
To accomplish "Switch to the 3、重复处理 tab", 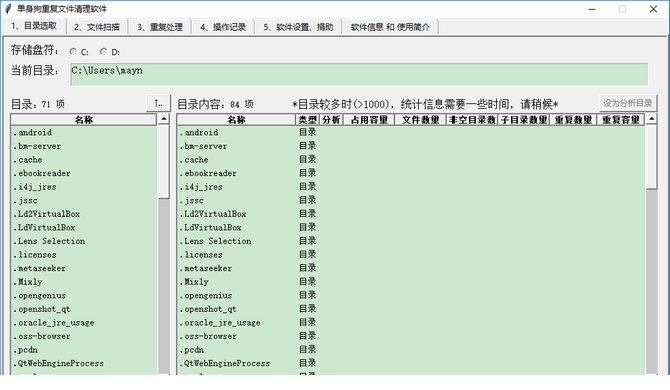I will 160,27.
